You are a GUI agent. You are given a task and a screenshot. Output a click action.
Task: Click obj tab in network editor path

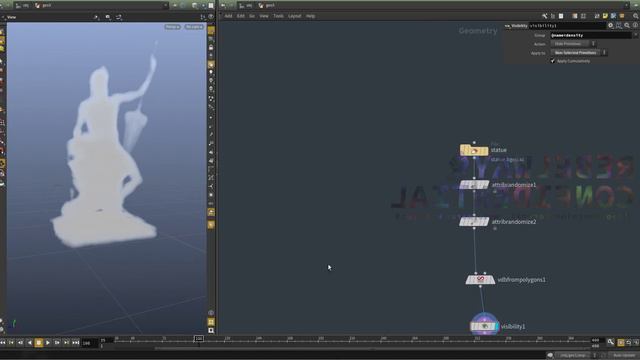point(247,5)
